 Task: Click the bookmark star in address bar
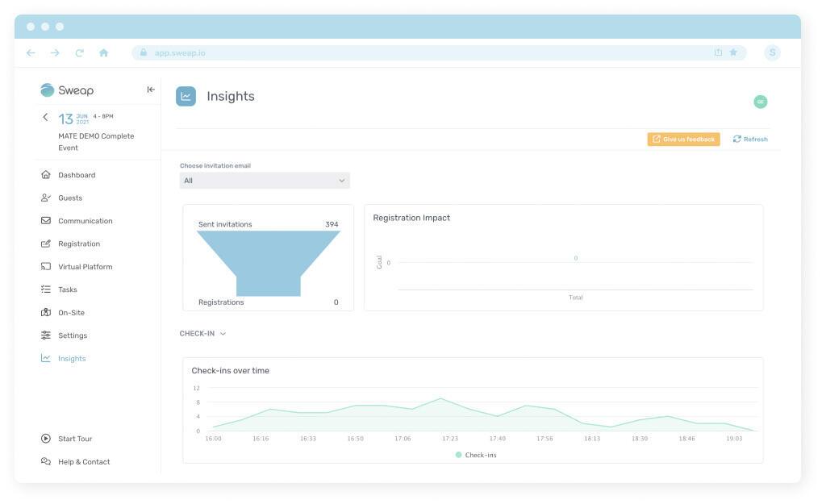(733, 52)
